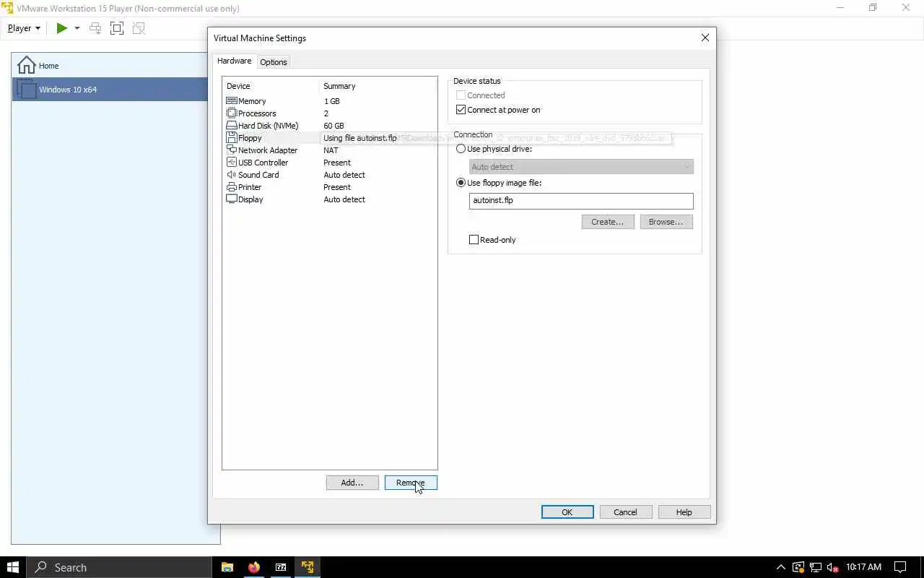The height and width of the screenshot is (578, 924).
Task: Click the Create... button
Action: [x=608, y=222]
